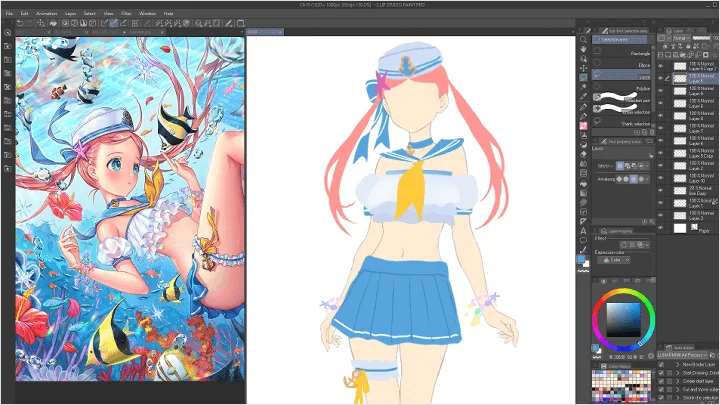
Task: Pick a color from Color History grid
Action: (621, 386)
